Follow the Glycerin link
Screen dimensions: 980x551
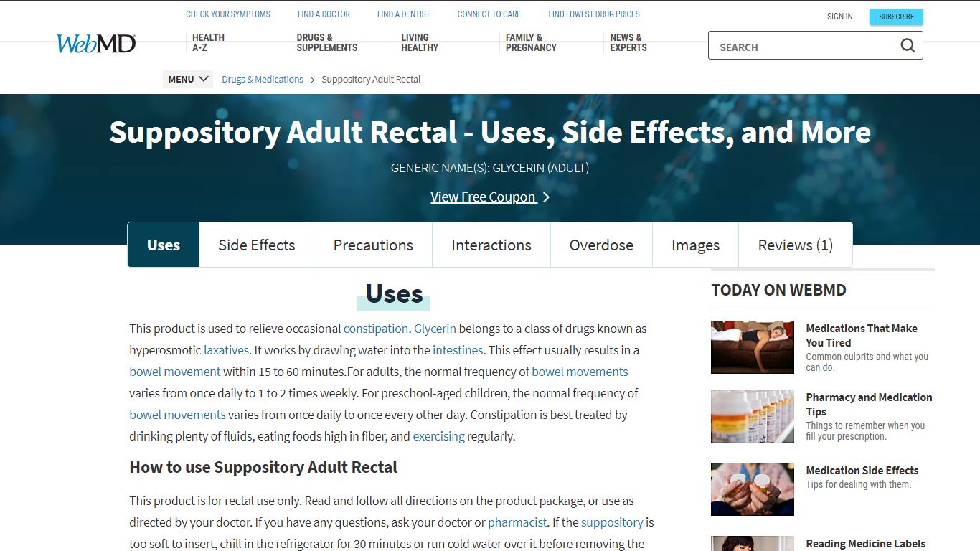[435, 329]
